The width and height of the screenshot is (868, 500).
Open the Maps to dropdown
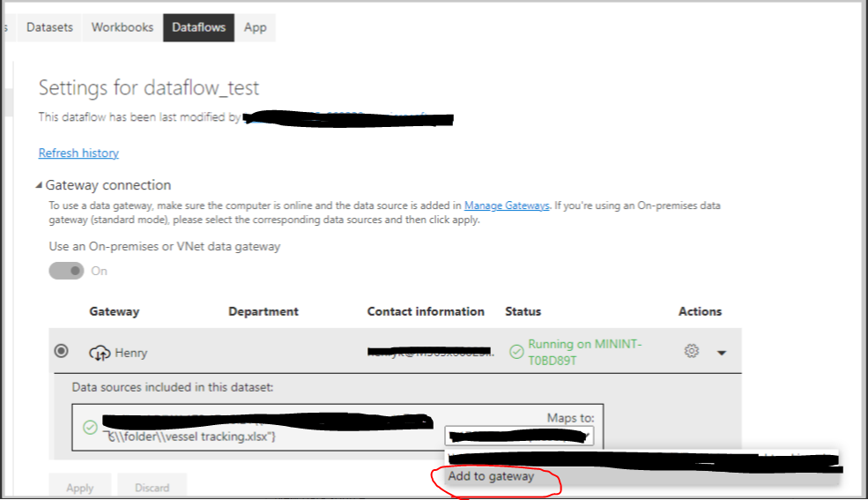pos(519,436)
